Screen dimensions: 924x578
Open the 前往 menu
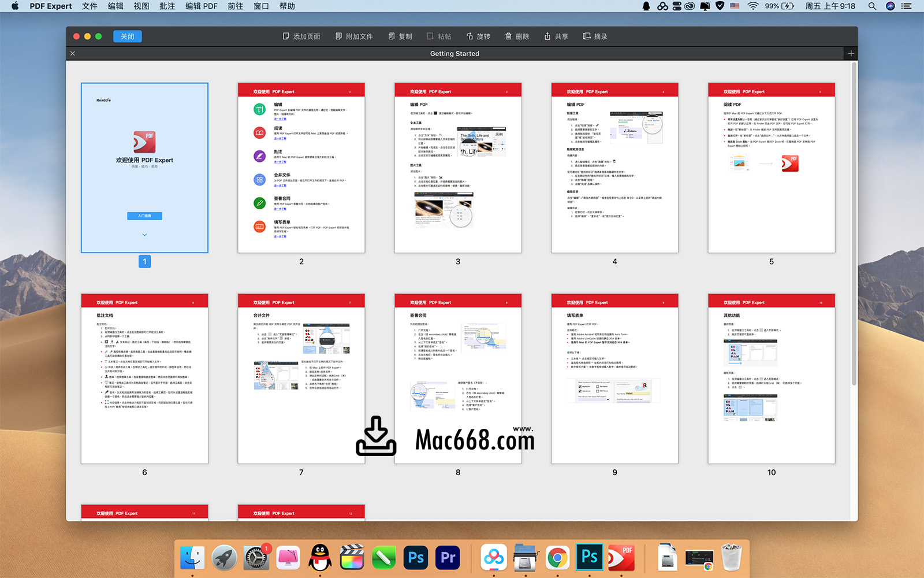pyautogui.click(x=236, y=6)
